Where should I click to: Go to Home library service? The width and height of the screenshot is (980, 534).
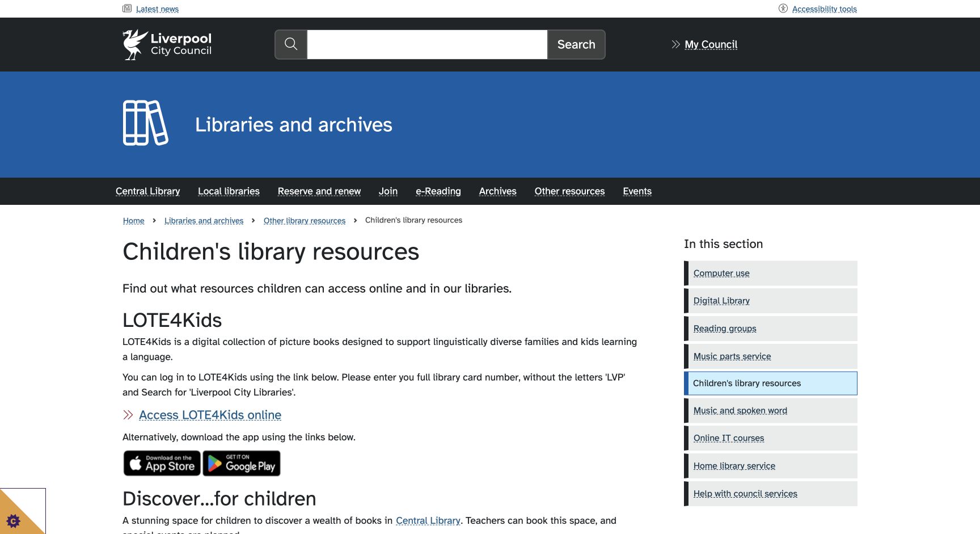click(x=771, y=466)
